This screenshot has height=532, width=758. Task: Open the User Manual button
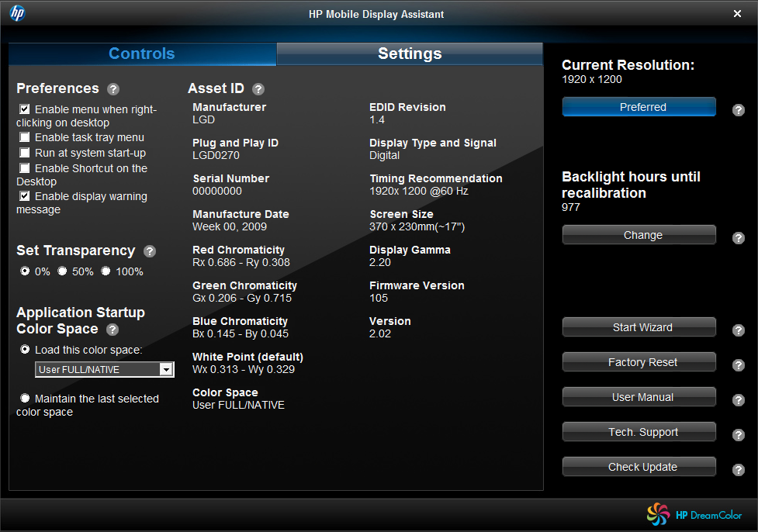tap(639, 397)
